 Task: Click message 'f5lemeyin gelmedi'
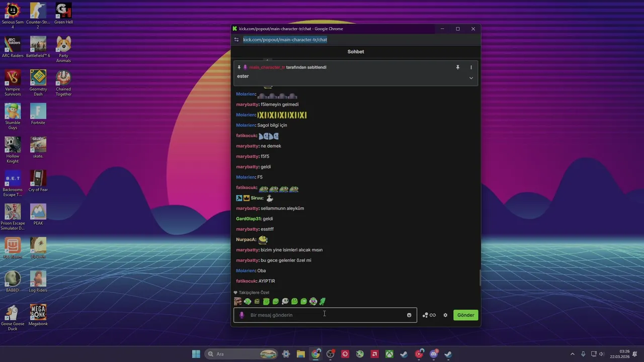coord(280,105)
